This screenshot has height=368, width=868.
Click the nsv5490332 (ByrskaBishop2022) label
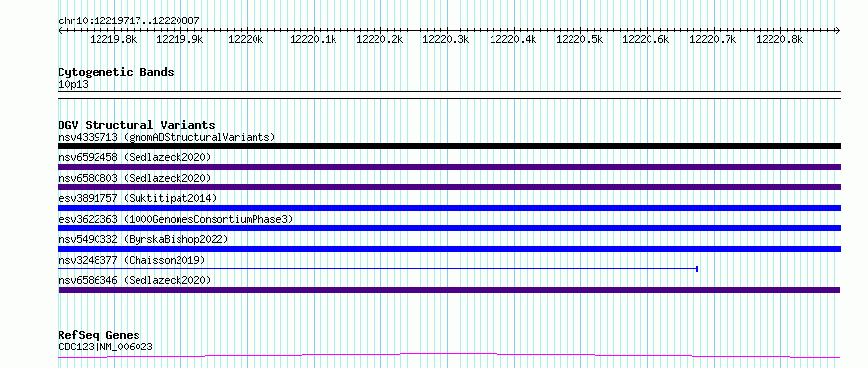point(144,239)
